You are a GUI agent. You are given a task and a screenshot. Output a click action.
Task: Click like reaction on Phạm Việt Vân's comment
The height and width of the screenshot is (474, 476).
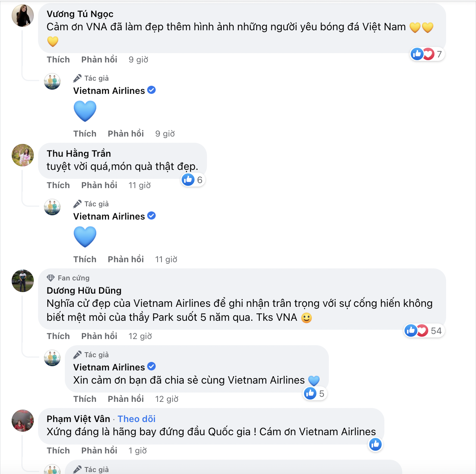pos(375,445)
